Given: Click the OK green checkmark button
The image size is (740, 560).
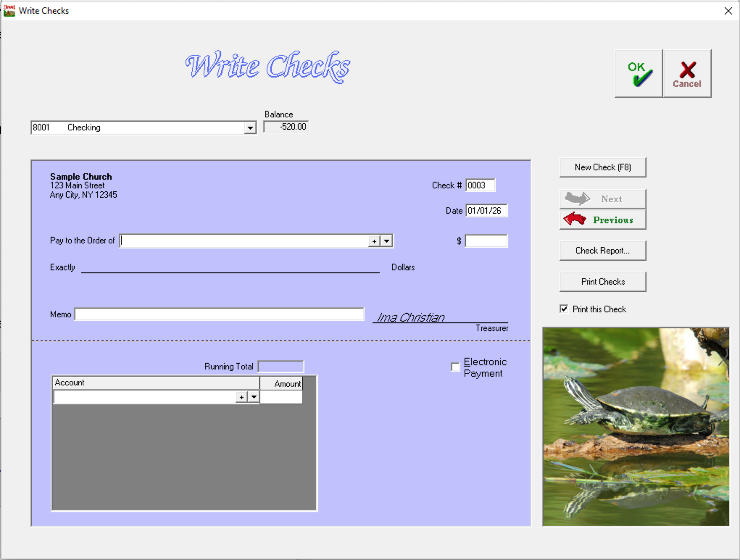Looking at the screenshot, I should point(639,74).
